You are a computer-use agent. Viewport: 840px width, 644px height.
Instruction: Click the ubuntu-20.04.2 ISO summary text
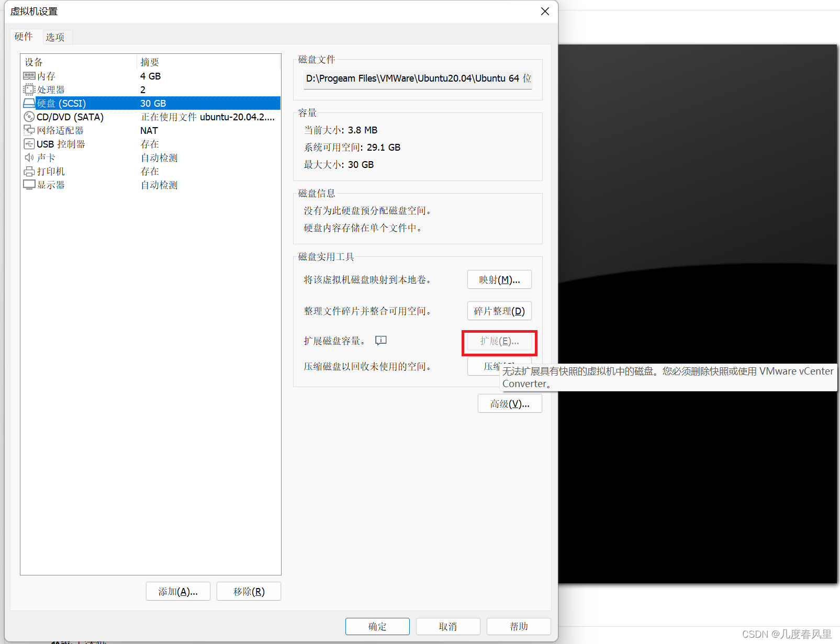(207, 117)
